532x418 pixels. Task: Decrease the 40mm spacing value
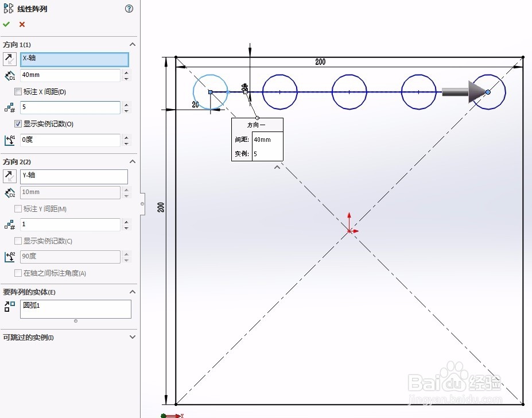coord(127,79)
